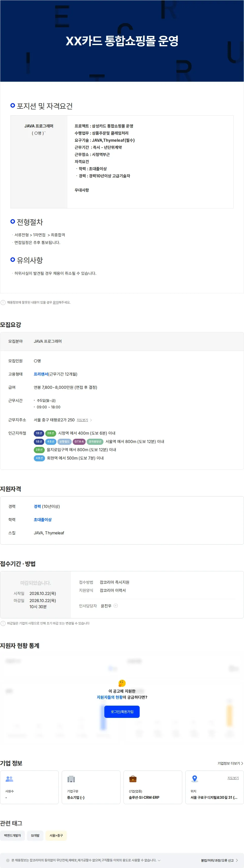Screen dimensions: 244x868
Task: Click the 백엔드개발자 tag
Action: coord(12,835)
